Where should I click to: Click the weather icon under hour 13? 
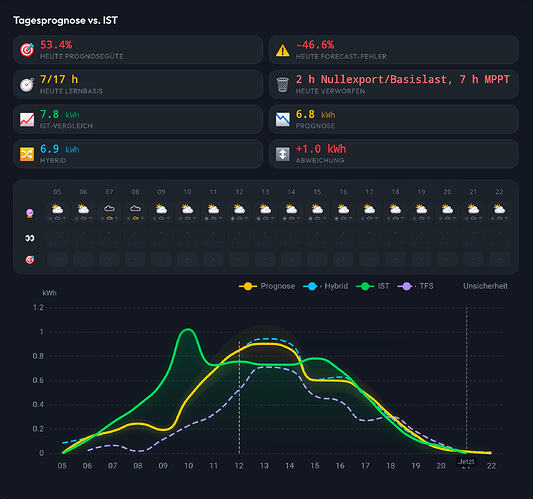point(265,209)
